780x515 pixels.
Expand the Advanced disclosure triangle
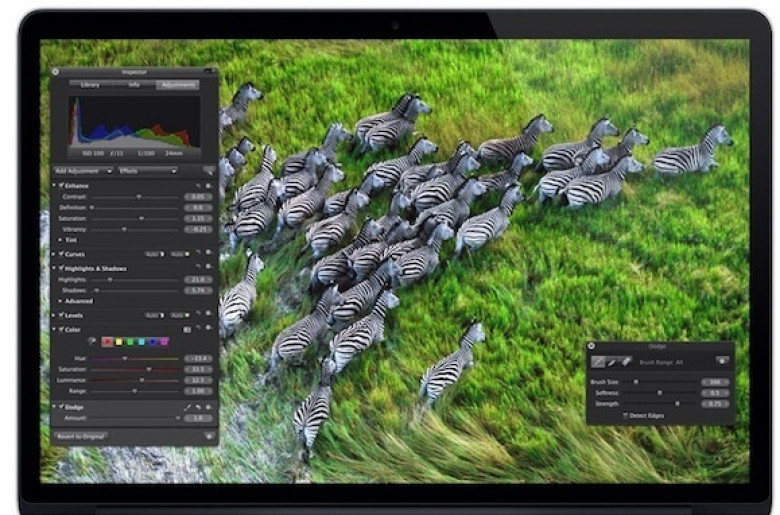(62, 301)
